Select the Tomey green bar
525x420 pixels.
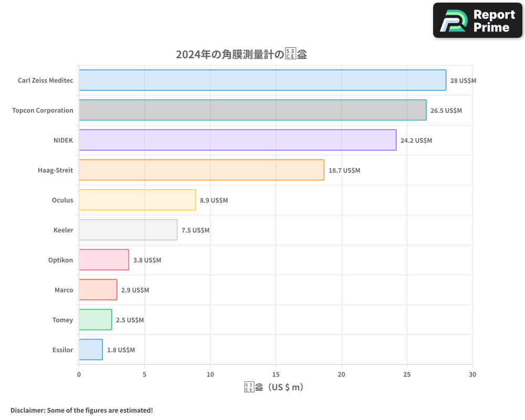tap(94, 320)
